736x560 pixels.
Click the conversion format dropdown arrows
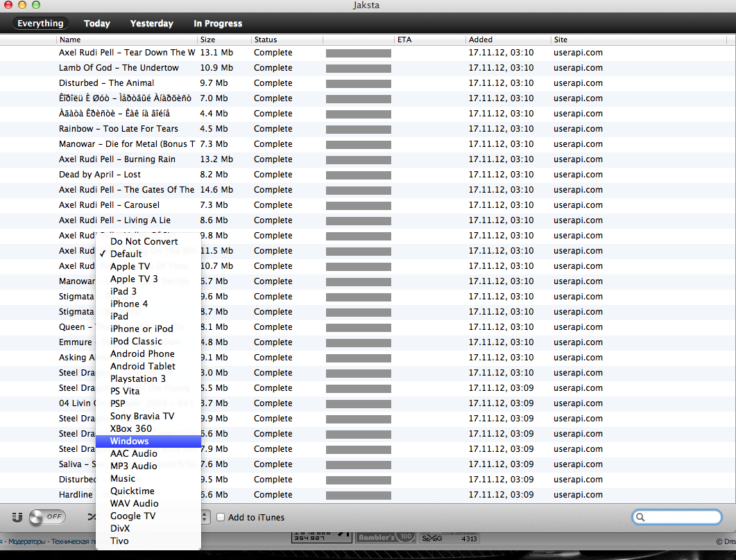pos(205,517)
